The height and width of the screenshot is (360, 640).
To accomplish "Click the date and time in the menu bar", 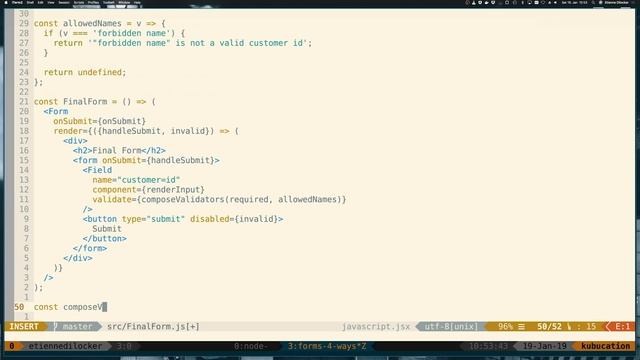I will click(574, 2).
